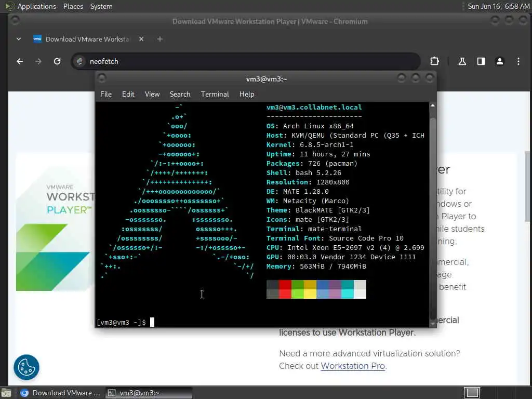The height and width of the screenshot is (399, 532).
Task: Click the terminal prompt [vm3@vm3 ~]$
Action: [x=121, y=322]
